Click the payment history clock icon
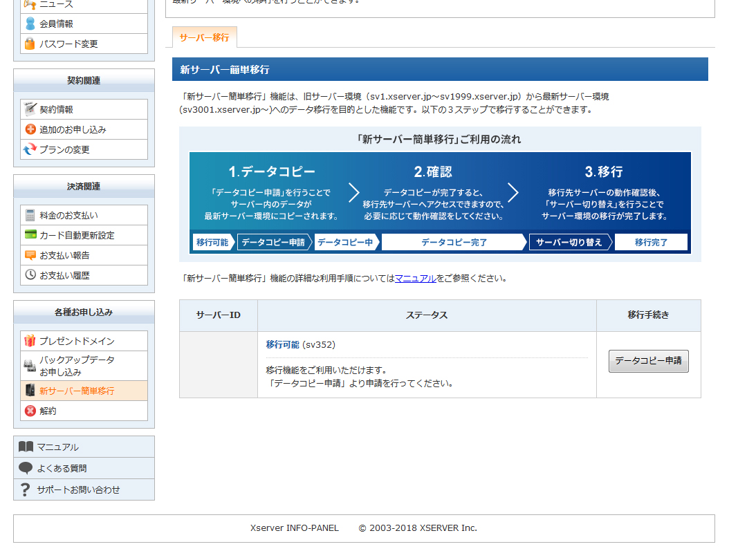The image size is (747, 560). [30, 275]
